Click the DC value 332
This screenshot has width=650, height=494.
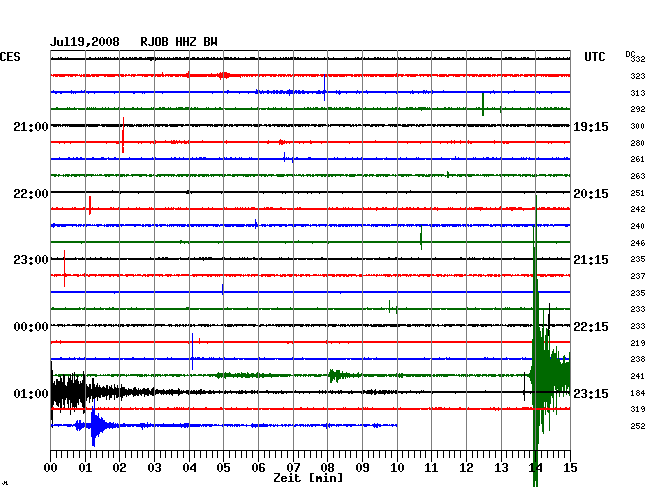click(638, 59)
